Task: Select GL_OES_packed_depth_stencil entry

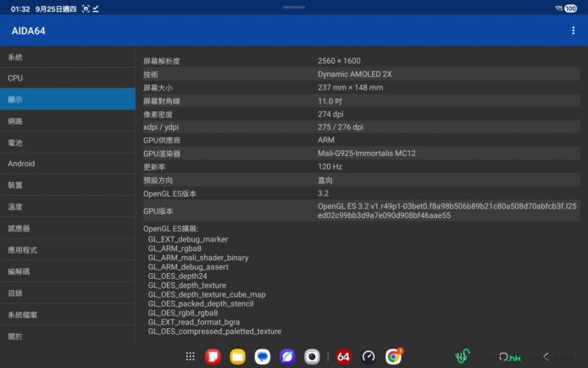Action: (x=201, y=304)
